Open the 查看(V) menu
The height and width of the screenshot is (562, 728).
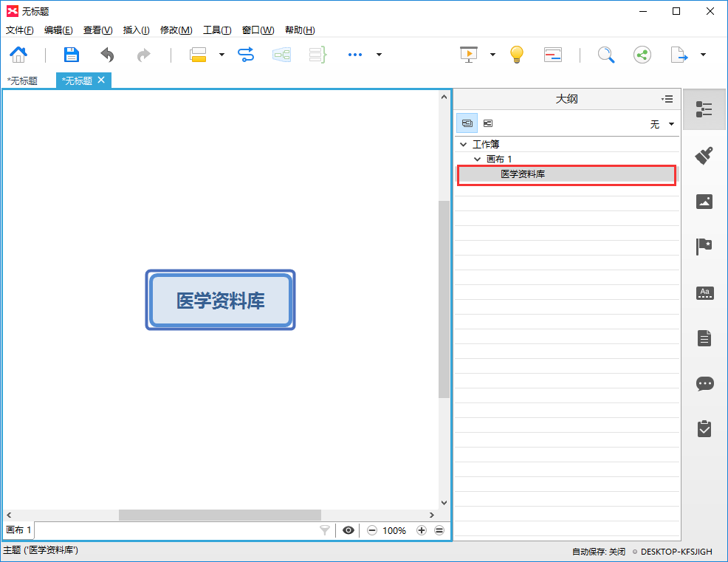tap(98, 30)
